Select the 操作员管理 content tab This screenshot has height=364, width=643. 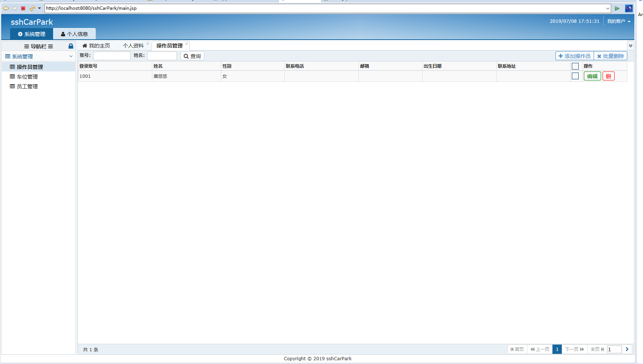click(170, 46)
